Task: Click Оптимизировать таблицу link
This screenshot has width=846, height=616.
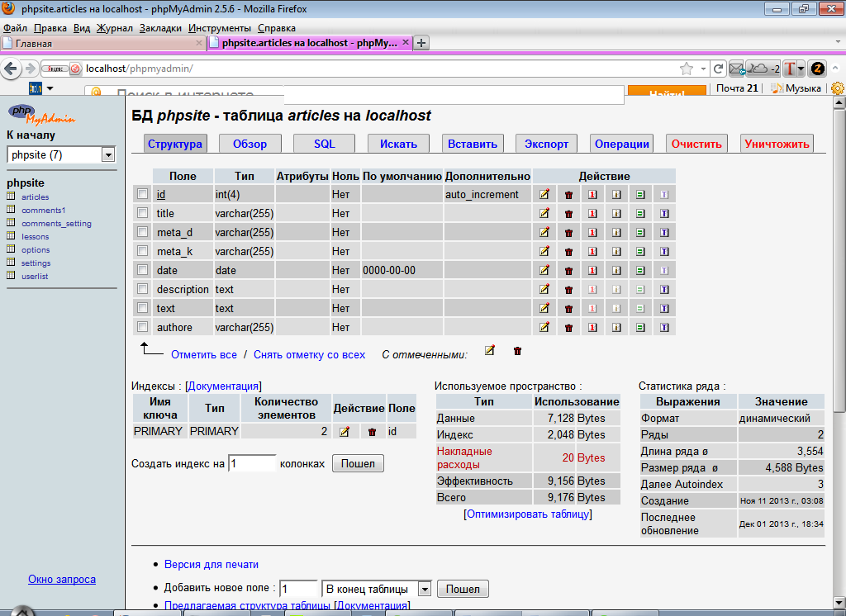Action: pyautogui.click(x=528, y=514)
